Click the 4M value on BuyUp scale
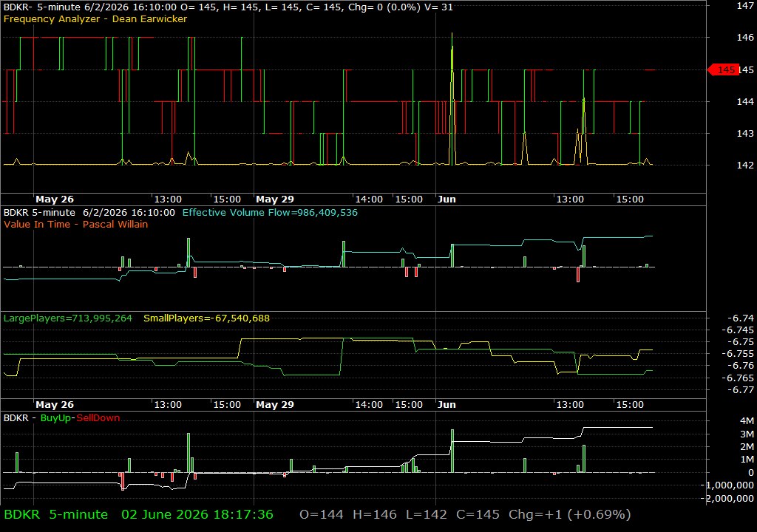 tap(747, 421)
